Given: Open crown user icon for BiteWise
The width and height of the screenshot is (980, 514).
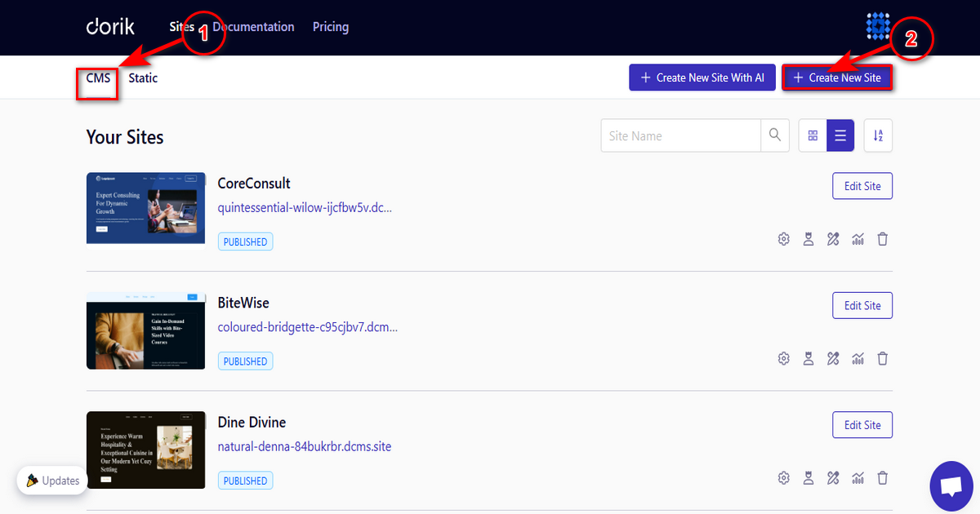Looking at the screenshot, I should 808,358.
